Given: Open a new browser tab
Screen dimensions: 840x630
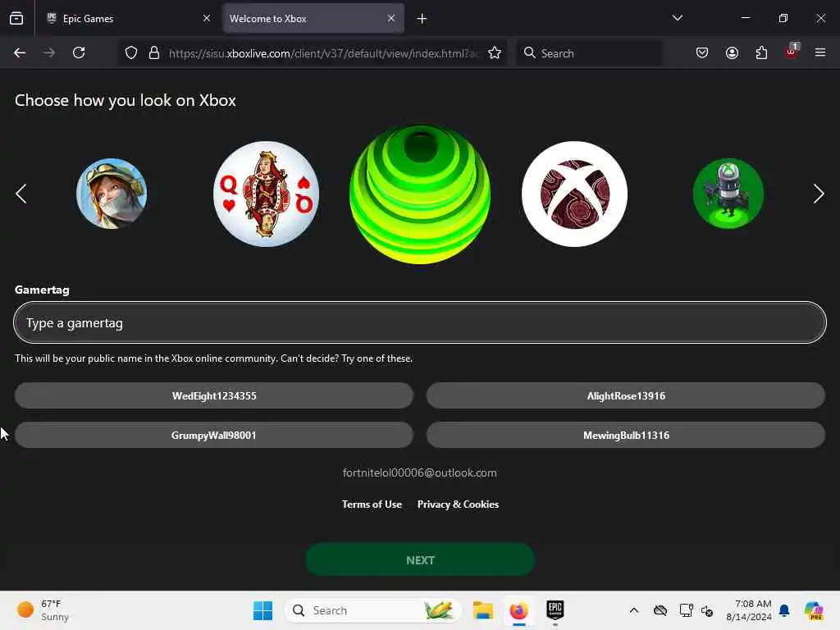Looking at the screenshot, I should (x=422, y=19).
